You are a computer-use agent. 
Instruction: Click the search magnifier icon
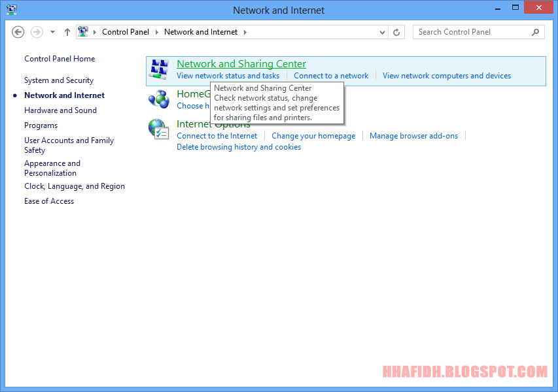tap(534, 32)
